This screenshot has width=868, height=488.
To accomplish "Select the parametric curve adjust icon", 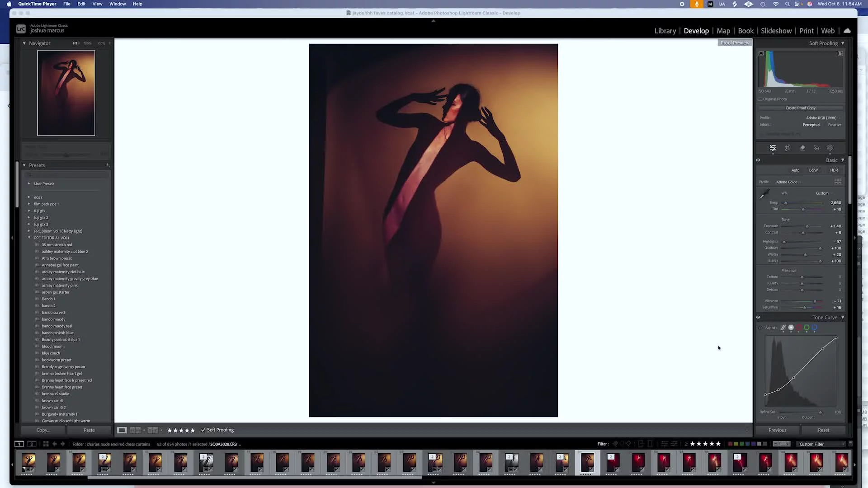I will [783, 328].
